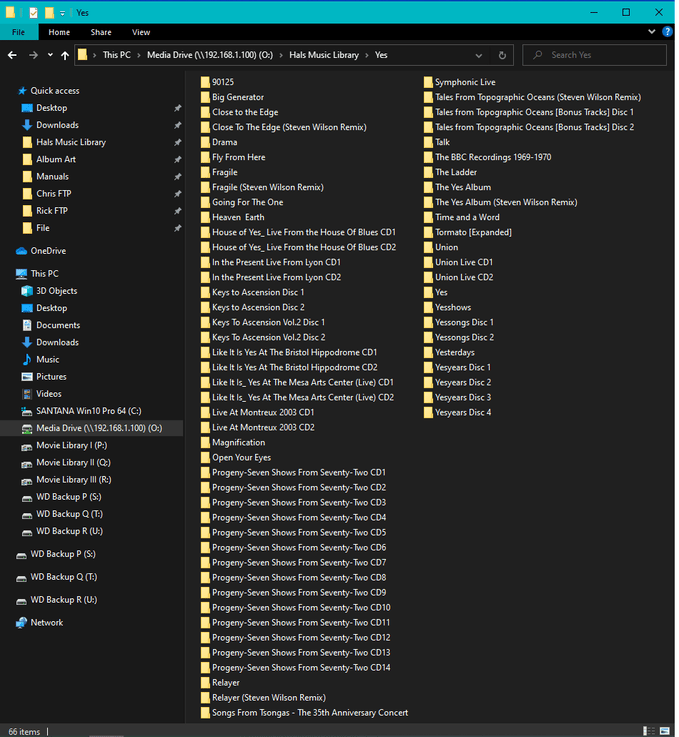
Task: Select the 90125 folder
Action: [x=223, y=82]
